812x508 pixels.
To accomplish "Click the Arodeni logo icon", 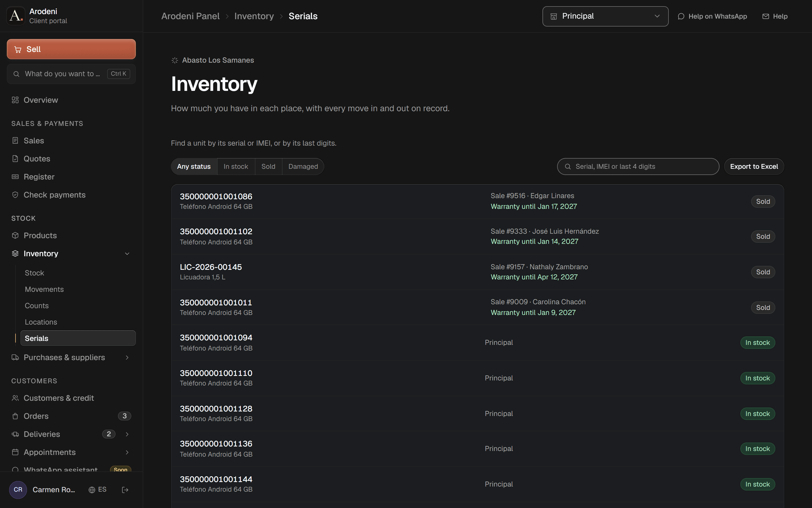I will point(16,16).
